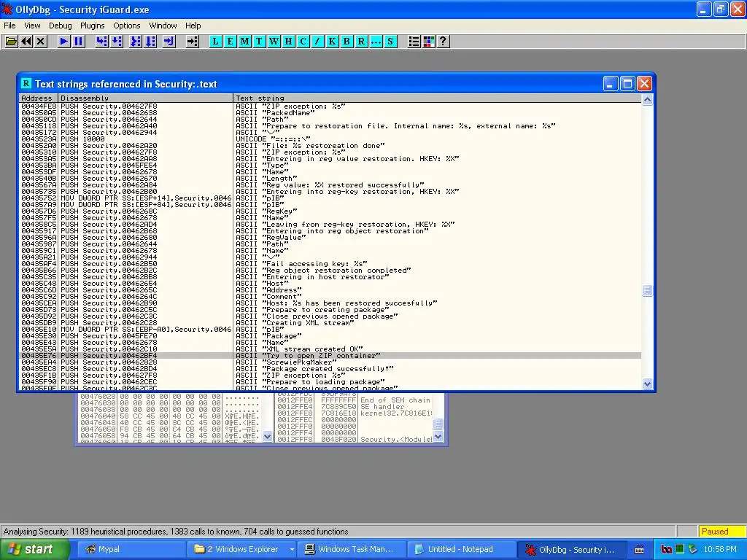This screenshot has width=747, height=560.
Task: Select row "Entering in host restorator"
Action: tap(330, 277)
